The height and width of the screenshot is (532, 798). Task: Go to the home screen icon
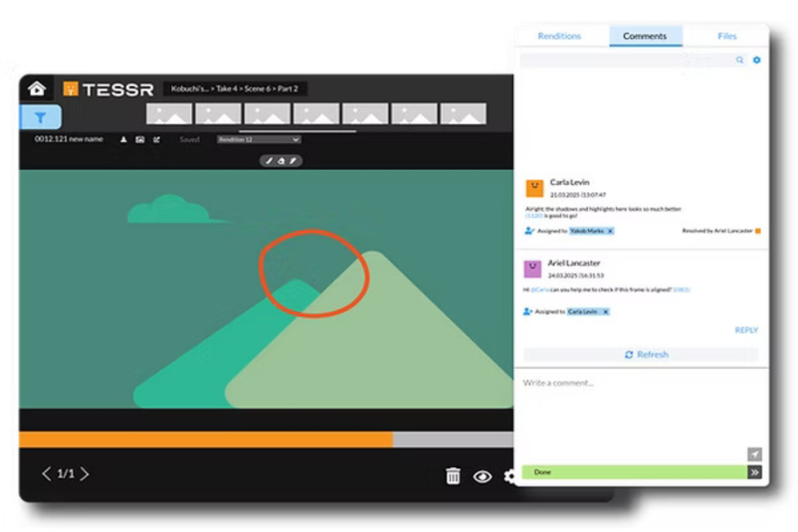coord(37,88)
